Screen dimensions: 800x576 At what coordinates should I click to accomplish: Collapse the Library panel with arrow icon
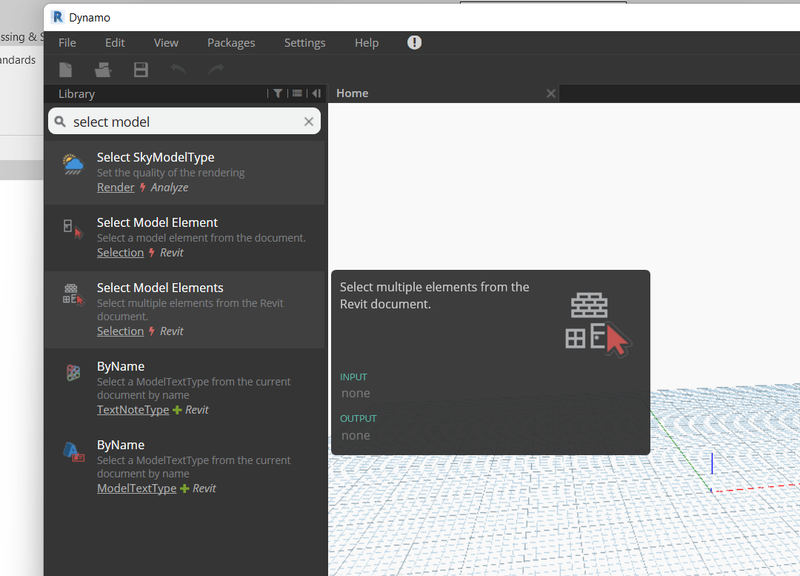pyautogui.click(x=316, y=93)
